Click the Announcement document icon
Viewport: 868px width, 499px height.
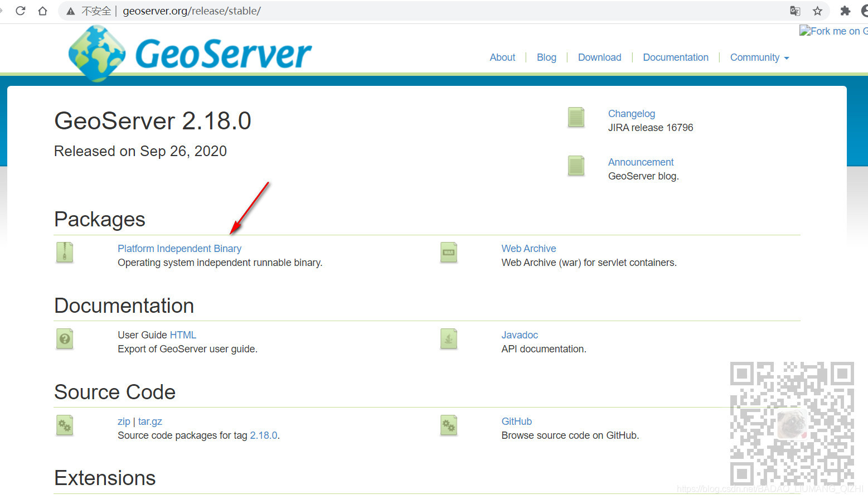tap(576, 166)
